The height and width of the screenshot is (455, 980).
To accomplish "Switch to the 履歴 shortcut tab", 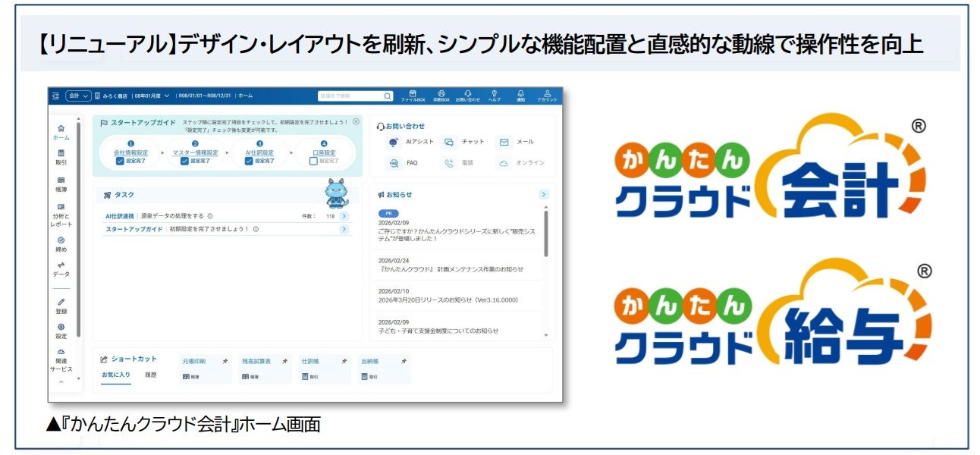I will pos(150,375).
